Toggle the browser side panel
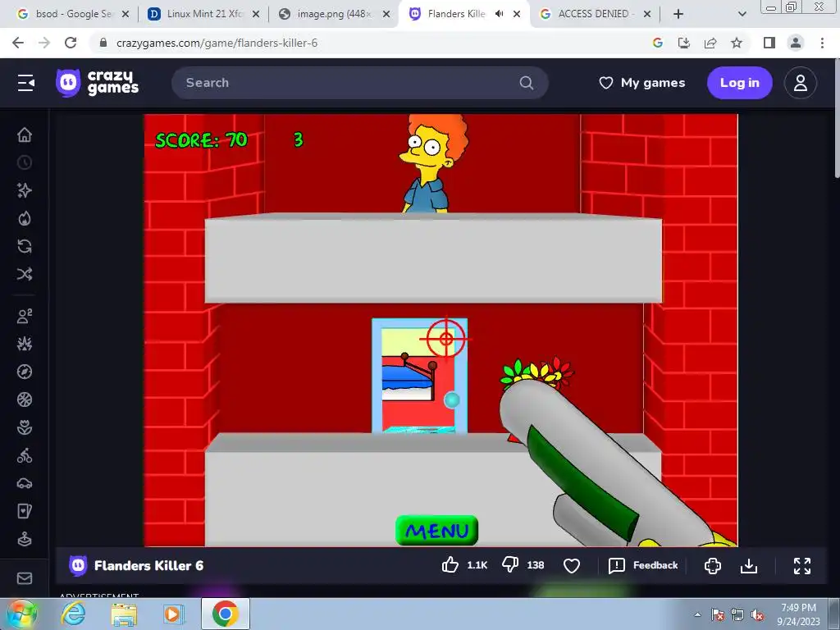This screenshot has height=630, width=840. (x=769, y=43)
